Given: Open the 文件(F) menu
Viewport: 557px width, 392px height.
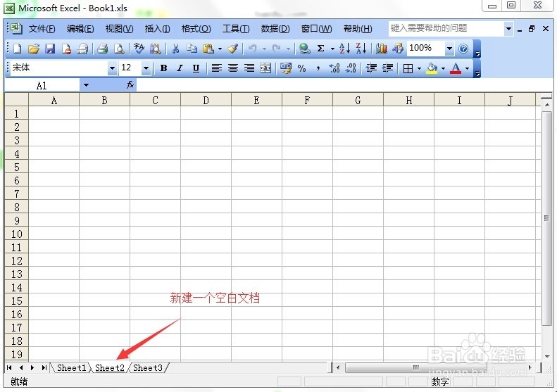Looking at the screenshot, I should (x=42, y=29).
